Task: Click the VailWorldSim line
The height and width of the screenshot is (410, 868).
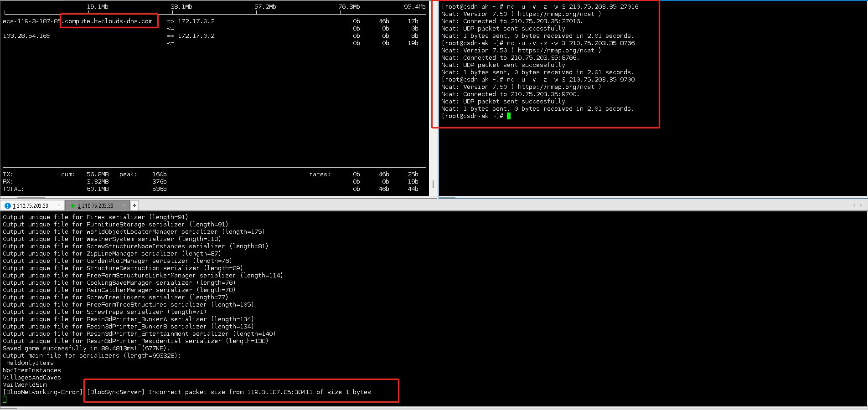Action: pos(25,384)
